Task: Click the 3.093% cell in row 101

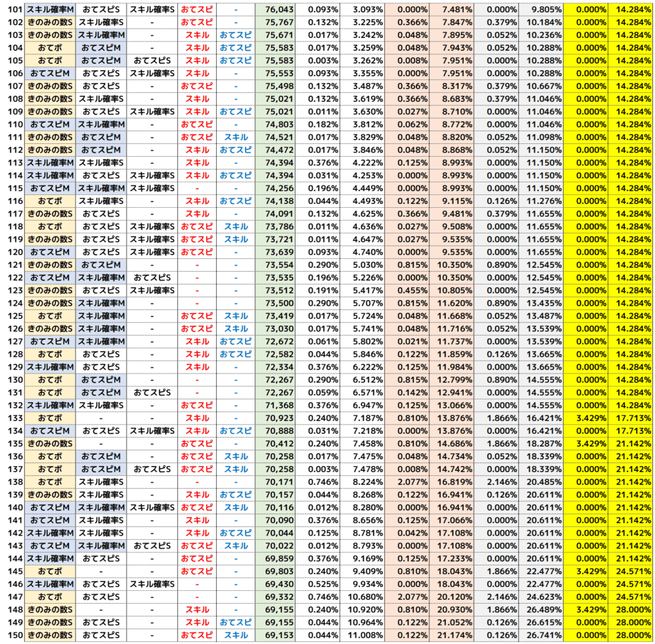Action: (x=363, y=10)
